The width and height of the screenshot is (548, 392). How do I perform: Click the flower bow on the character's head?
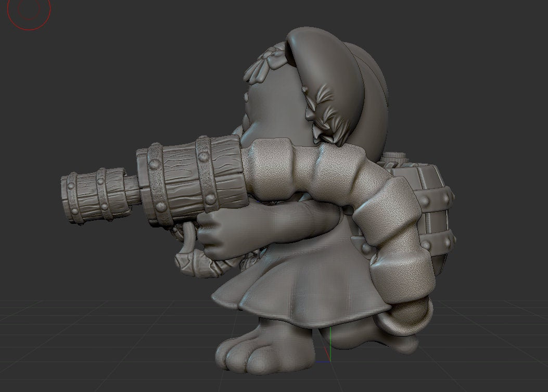tap(265, 64)
